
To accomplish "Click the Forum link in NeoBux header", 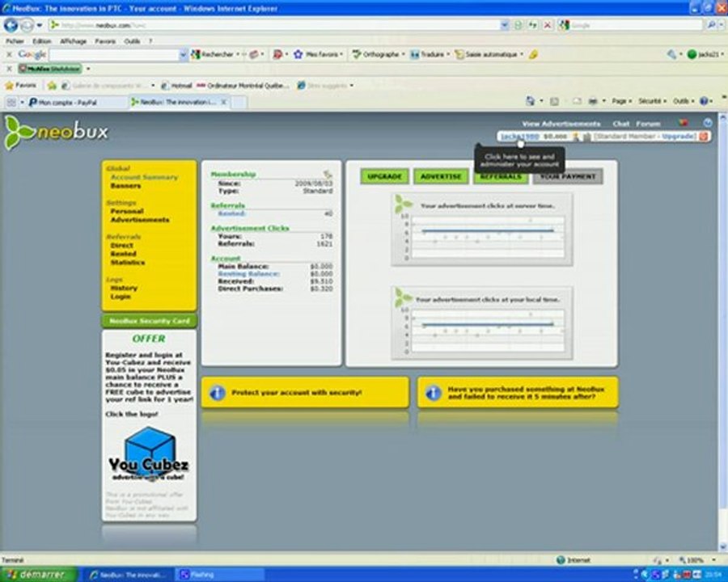I will [x=648, y=124].
